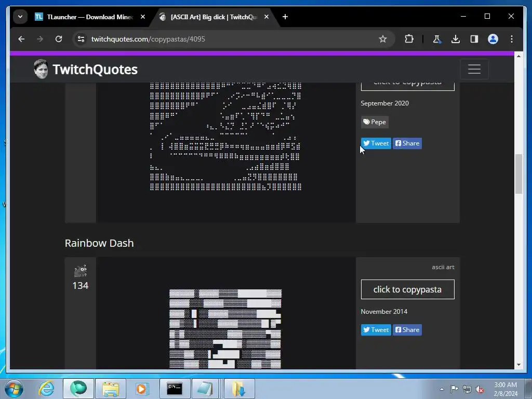Launch Internet Explorer from taskbar
The width and height of the screenshot is (532, 399).
click(x=46, y=388)
